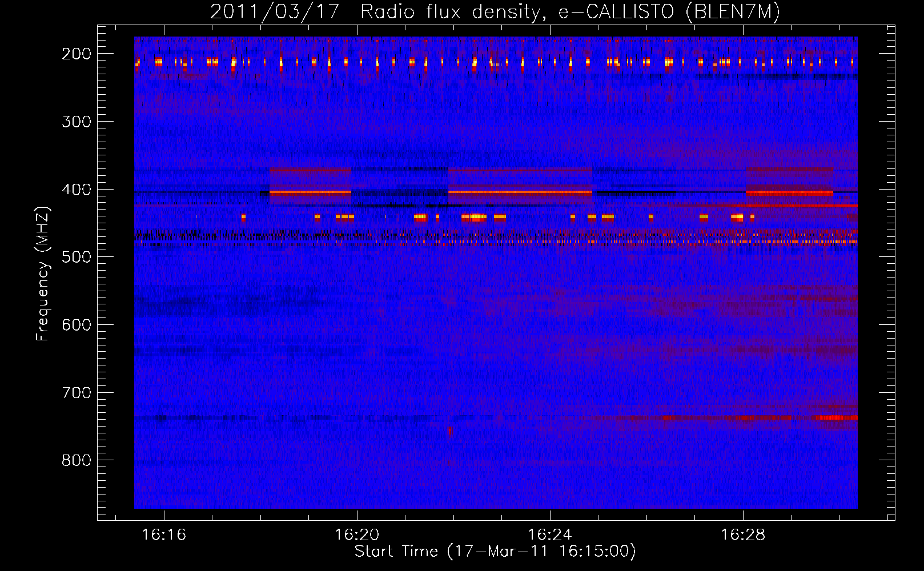This screenshot has height=571, width=924.
Task: Click the 800 frequency tick label
Action: 77,460
